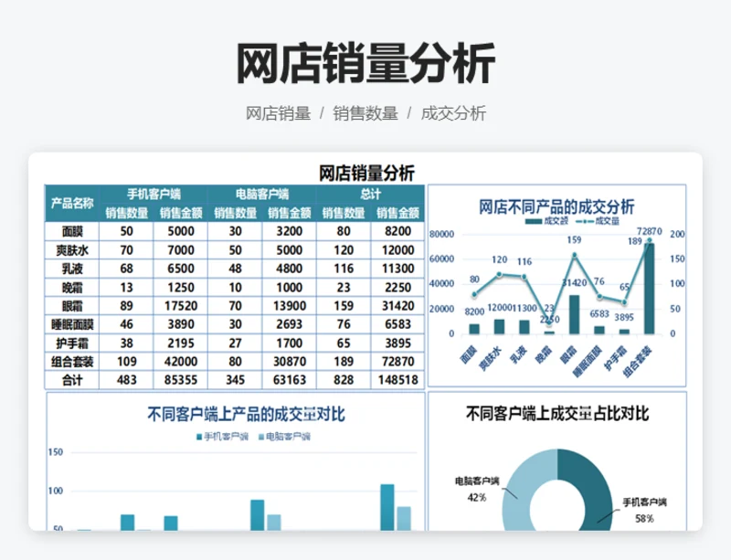This screenshot has height=560, width=731.
Task: Click chart title 不同客户端上成交量占比对比
Action: (557, 413)
